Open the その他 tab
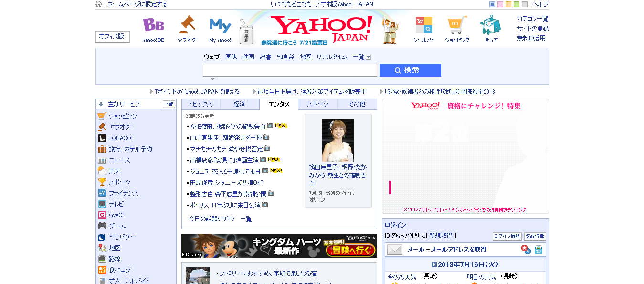The height and width of the screenshot is (284, 644). click(357, 104)
